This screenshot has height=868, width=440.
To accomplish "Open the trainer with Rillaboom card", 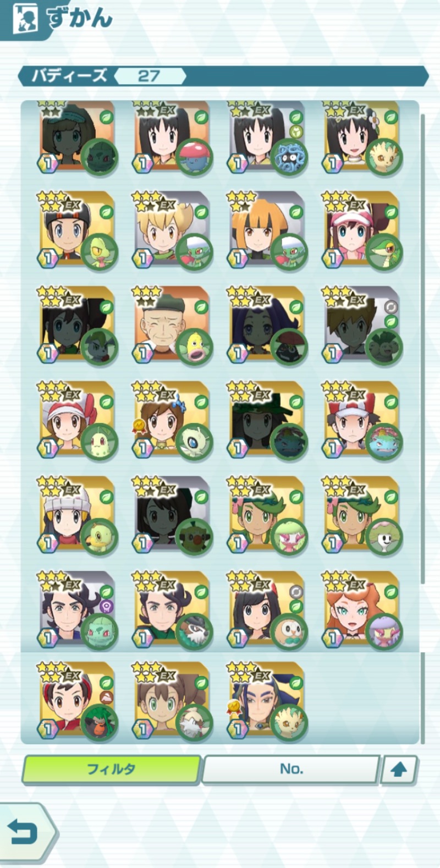I will (x=77, y=702).
